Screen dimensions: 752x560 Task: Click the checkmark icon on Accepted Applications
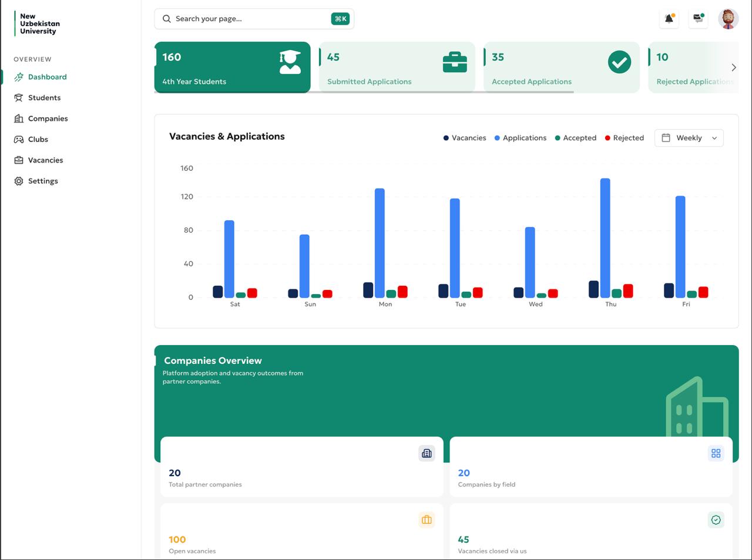619,62
